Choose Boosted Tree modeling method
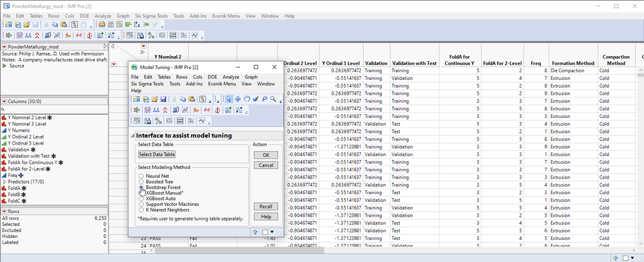644x262 pixels. 141,182
